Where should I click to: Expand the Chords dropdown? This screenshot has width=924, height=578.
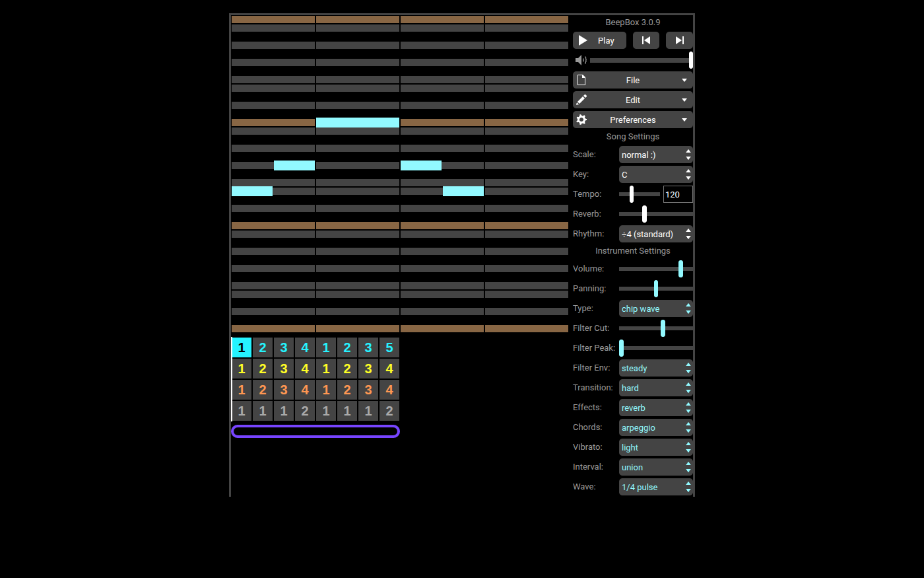tap(656, 427)
